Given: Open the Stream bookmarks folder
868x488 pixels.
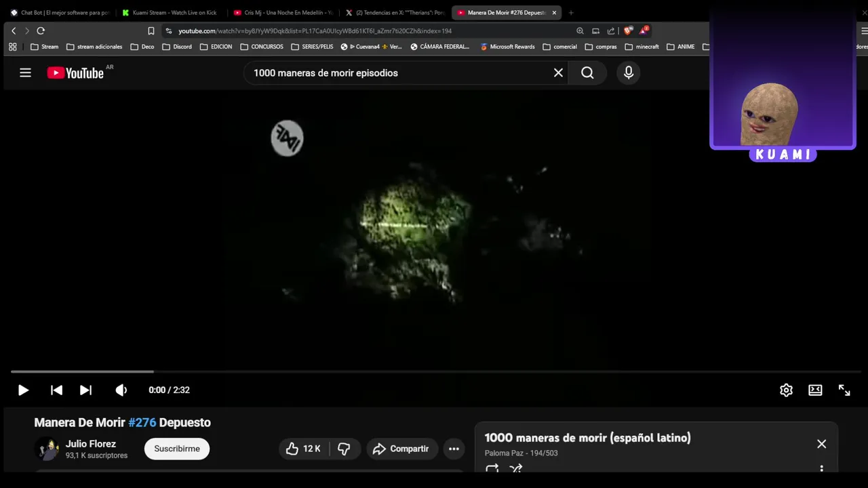Looking at the screenshot, I should coord(45,47).
